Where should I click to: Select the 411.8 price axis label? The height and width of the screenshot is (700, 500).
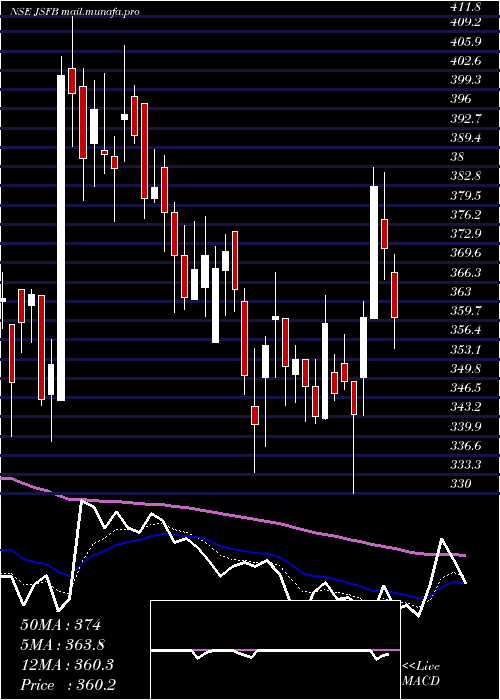[466, 8]
